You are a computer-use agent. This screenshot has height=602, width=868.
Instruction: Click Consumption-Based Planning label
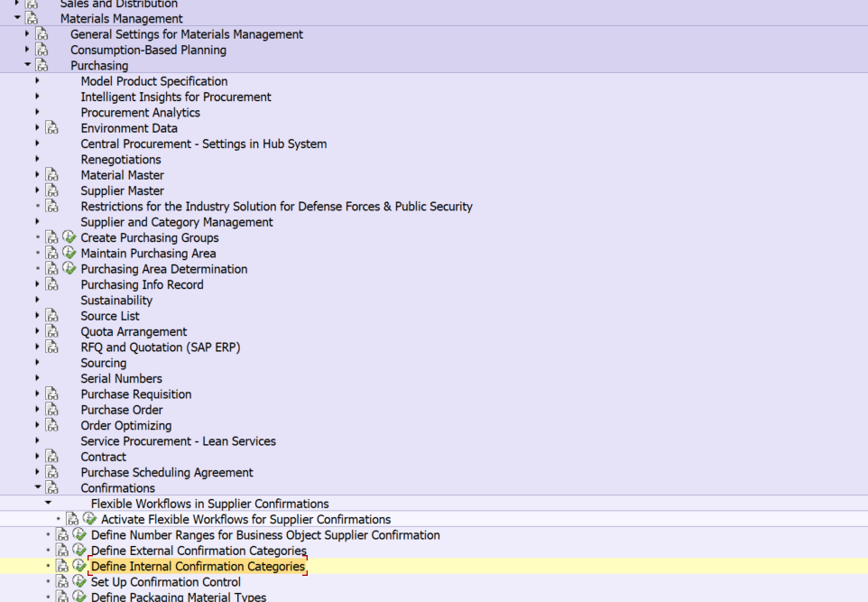click(x=148, y=50)
